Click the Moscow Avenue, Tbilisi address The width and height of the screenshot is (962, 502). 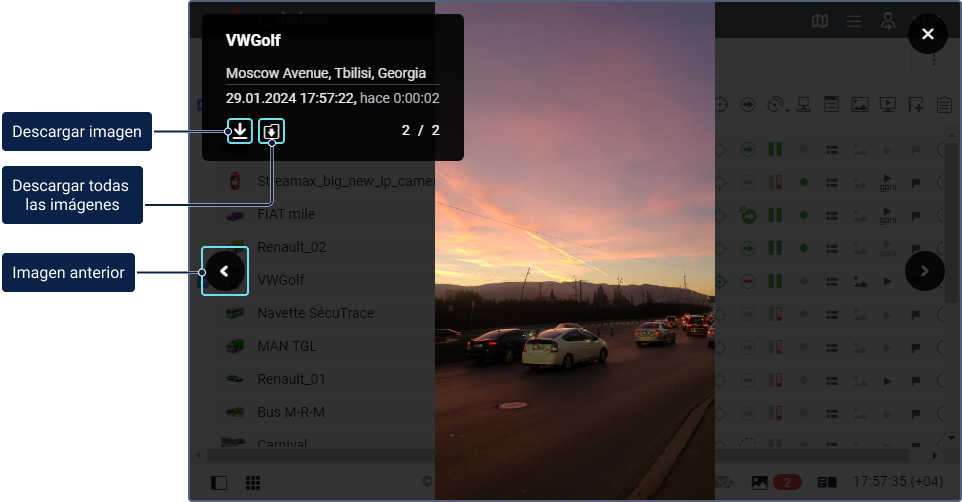click(326, 73)
